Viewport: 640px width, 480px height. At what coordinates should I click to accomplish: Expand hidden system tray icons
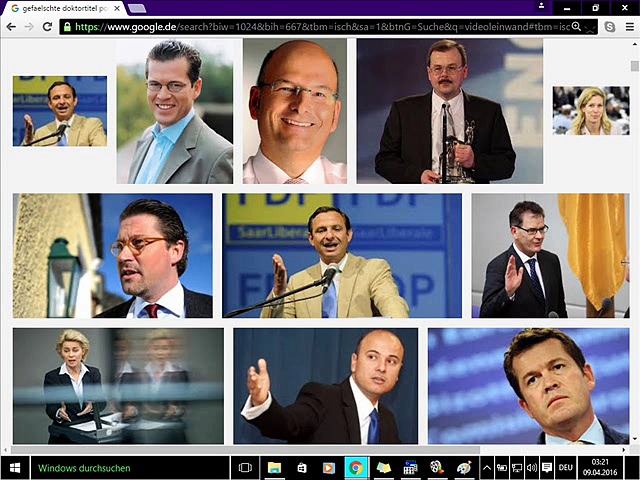click(487, 467)
